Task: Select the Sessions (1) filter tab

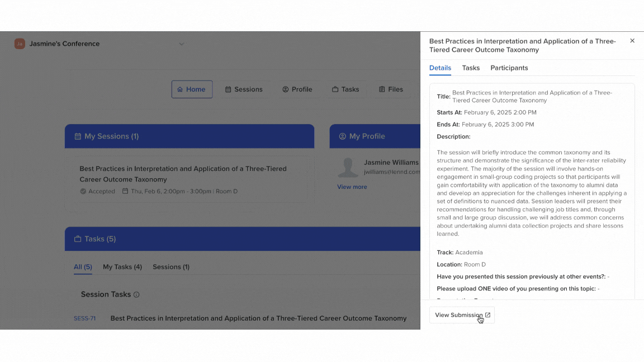Action: (171, 267)
